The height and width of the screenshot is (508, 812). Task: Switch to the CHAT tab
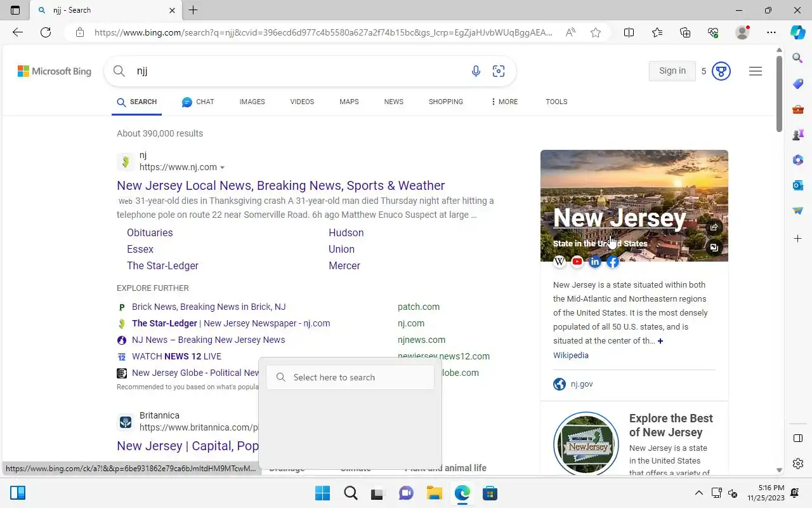tap(198, 102)
